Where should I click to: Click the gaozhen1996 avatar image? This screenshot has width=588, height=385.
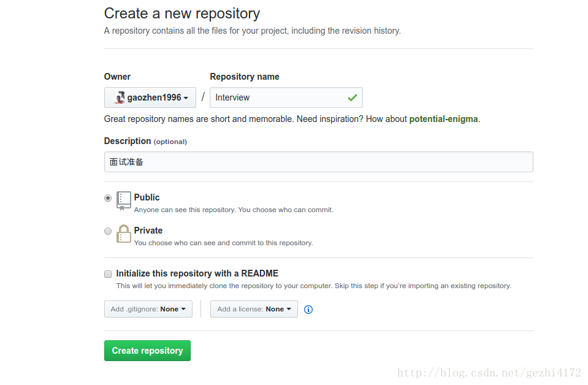119,97
